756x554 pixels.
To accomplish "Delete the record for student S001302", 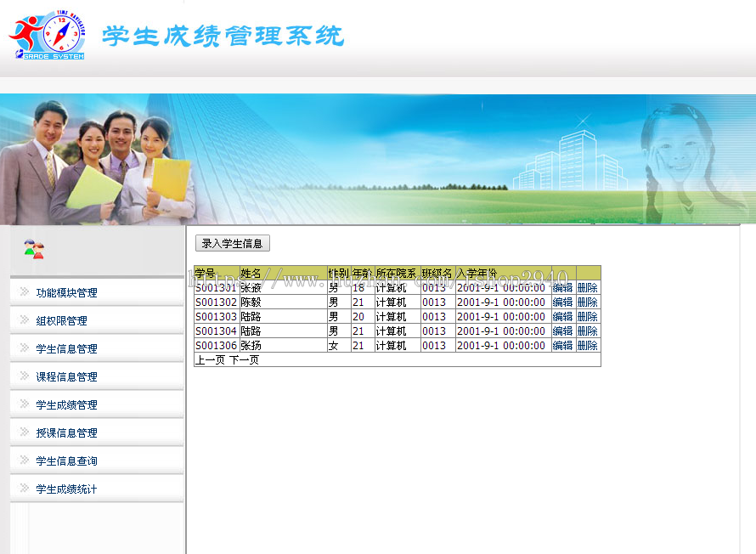I will [x=588, y=302].
